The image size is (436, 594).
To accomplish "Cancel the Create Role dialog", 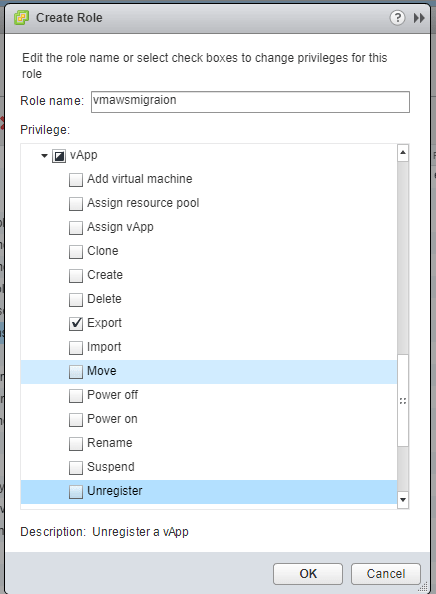I will (386, 574).
